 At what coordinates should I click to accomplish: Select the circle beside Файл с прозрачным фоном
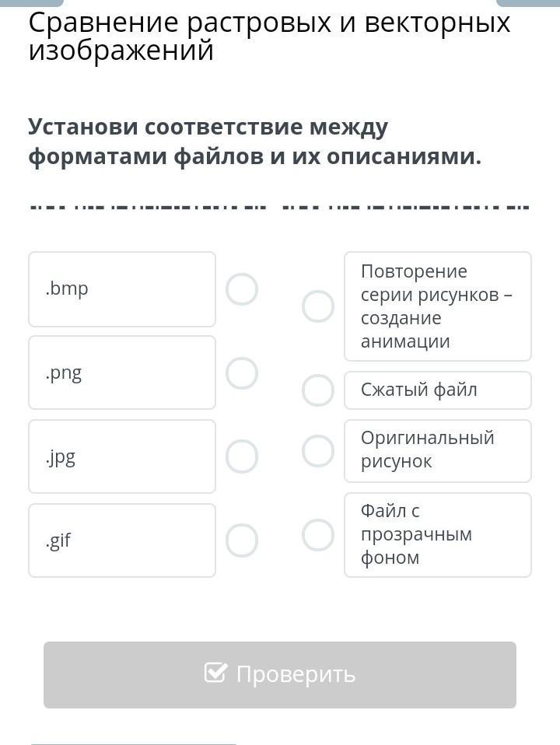coord(318,535)
